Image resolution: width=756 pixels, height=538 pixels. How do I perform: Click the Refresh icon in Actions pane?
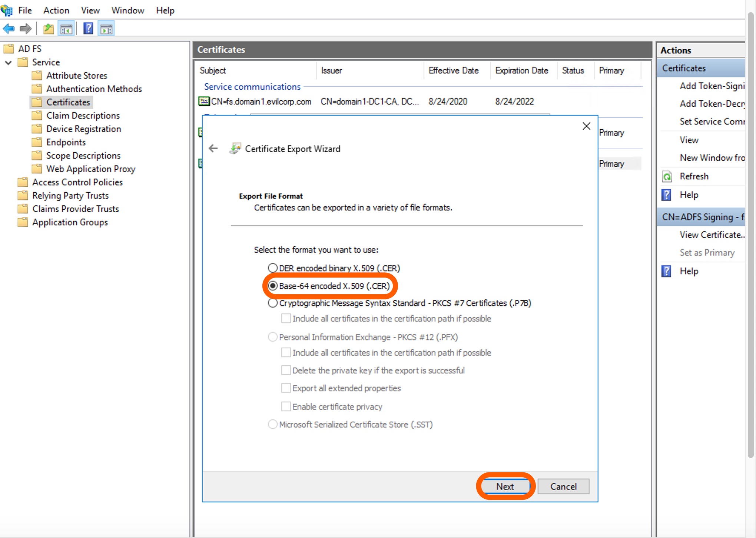(667, 177)
